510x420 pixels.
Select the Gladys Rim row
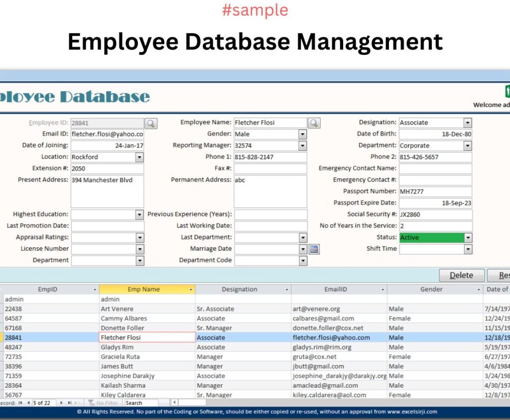[x=117, y=347]
